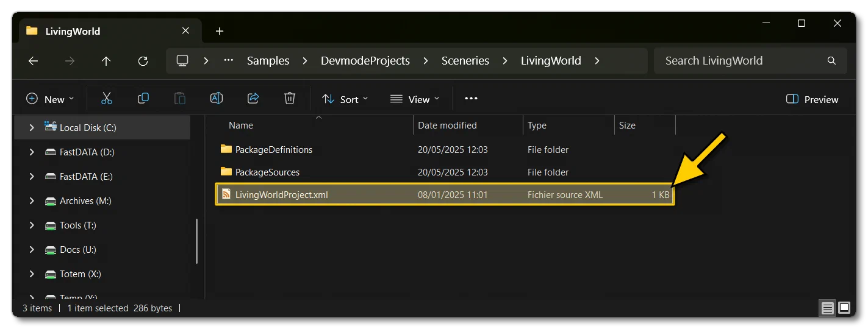This screenshot has width=868, height=329.
Task: Refresh the LivingWorld folder view
Action: tap(143, 61)
